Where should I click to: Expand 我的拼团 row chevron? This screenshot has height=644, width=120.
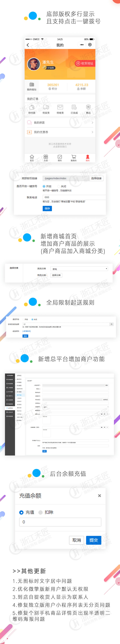[x=92, y=123]
